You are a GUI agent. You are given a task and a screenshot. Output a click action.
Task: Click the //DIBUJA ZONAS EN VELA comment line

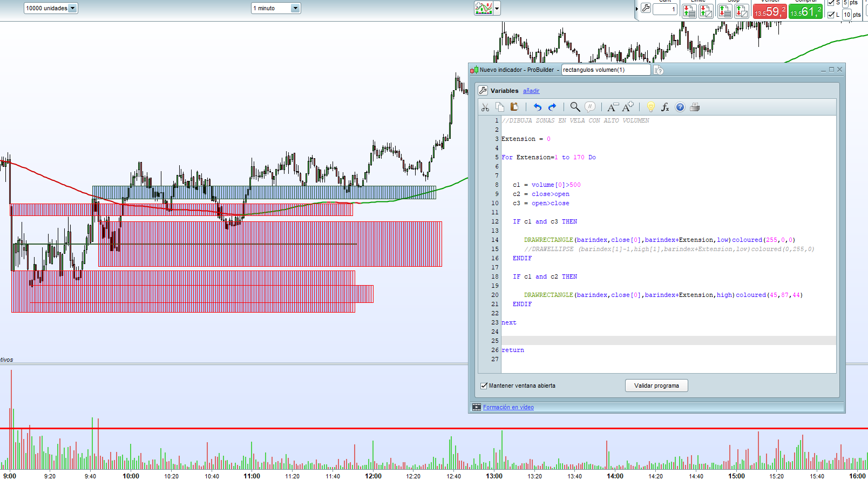tap(575, 120)
